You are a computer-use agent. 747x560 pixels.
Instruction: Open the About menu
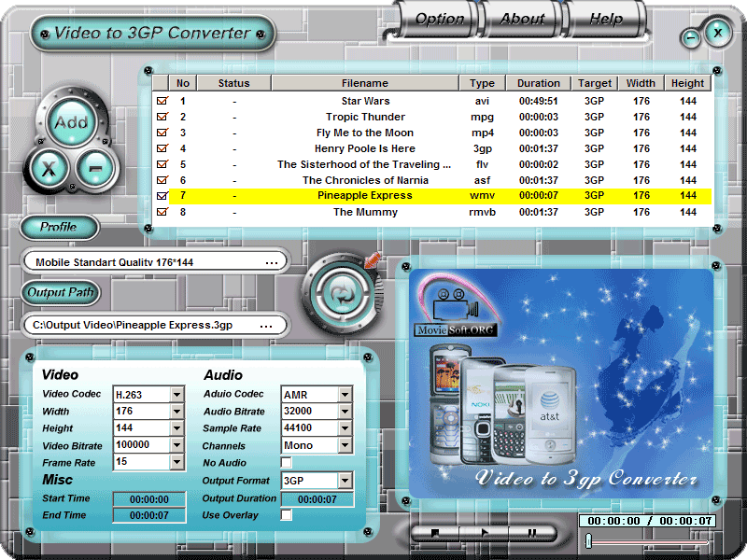[522, 19]
